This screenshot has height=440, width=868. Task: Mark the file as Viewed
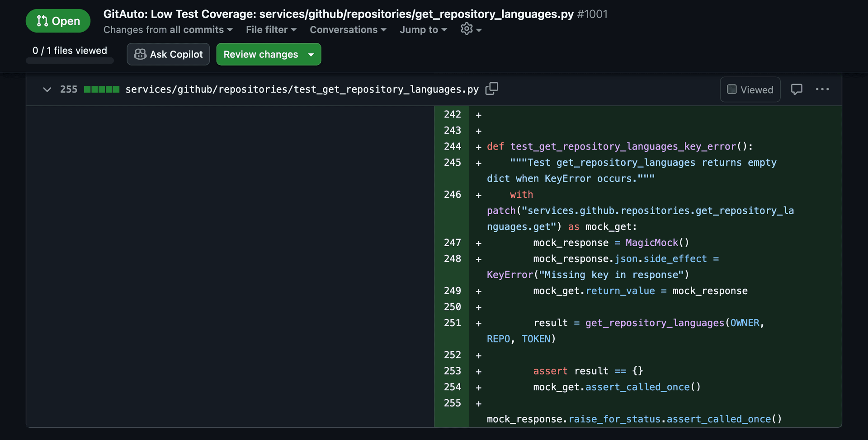pos(750,89)
